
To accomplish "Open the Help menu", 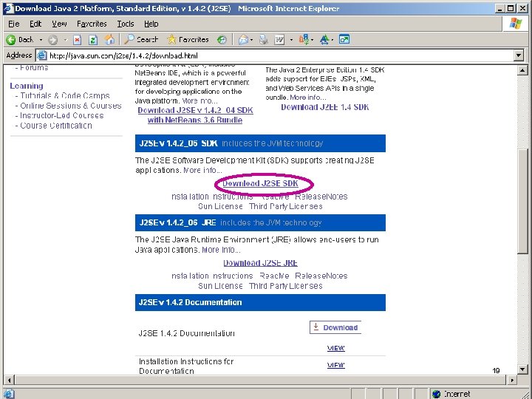I will (x=151, y=24).
